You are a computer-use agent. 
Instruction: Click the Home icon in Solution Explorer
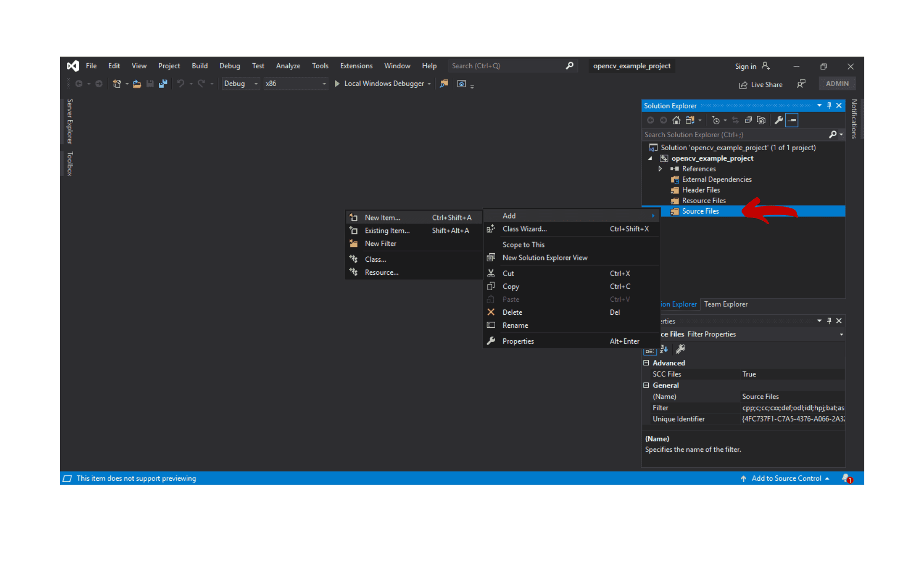[676, 120]
